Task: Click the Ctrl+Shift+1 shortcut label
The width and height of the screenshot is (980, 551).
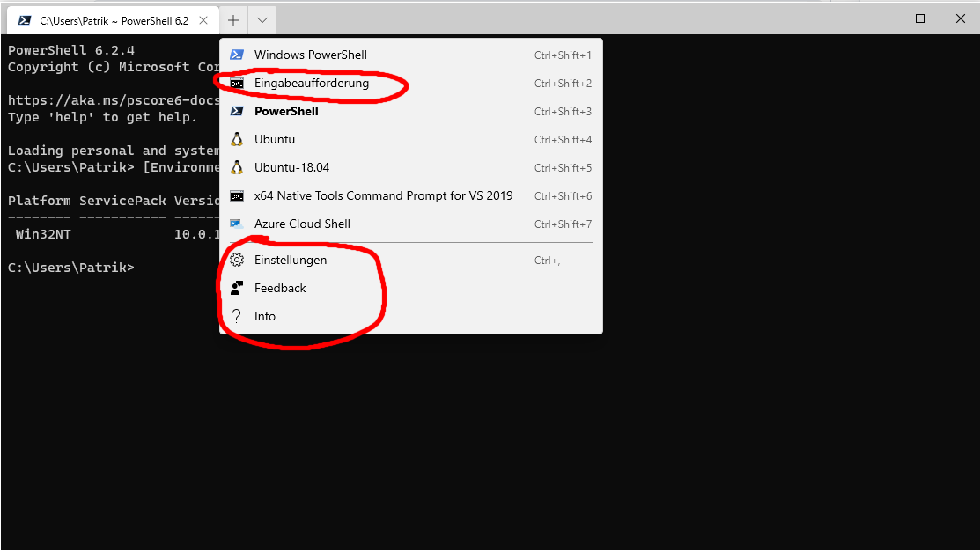Action: coord(563,55)
